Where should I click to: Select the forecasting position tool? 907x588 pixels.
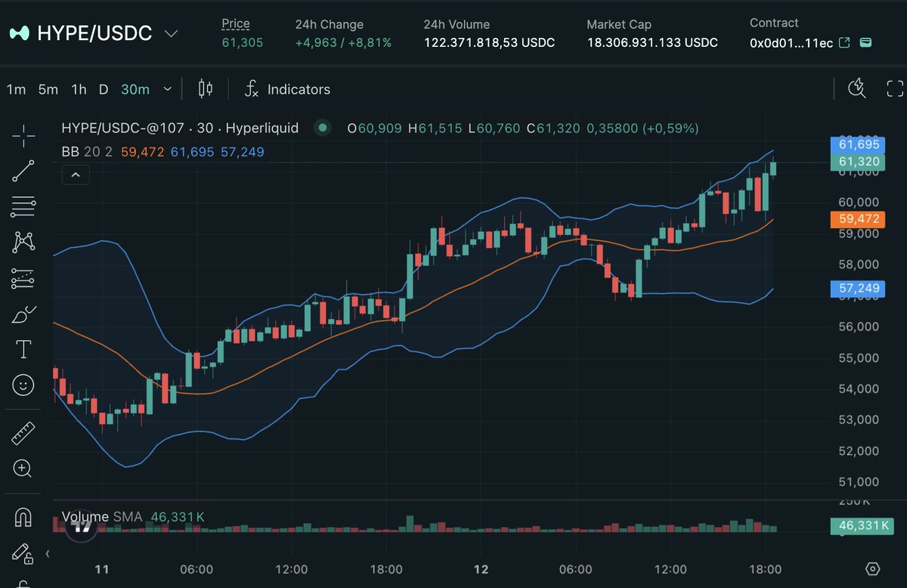(23, 279)
